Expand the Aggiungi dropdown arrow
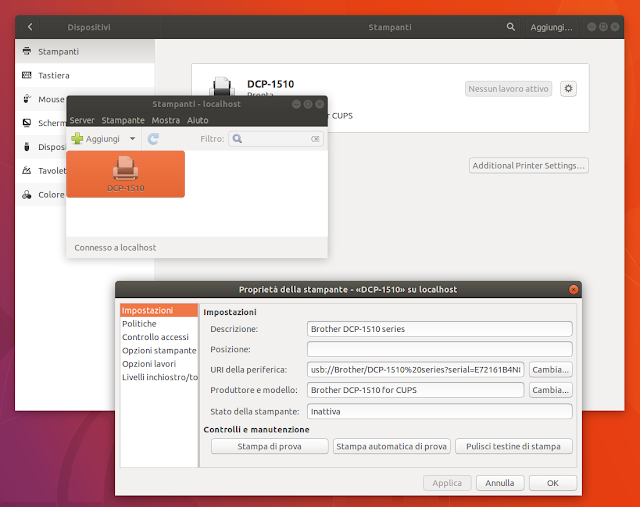This screenshot has width=640, height=507. pyautogui.click(x=133, y=139)
